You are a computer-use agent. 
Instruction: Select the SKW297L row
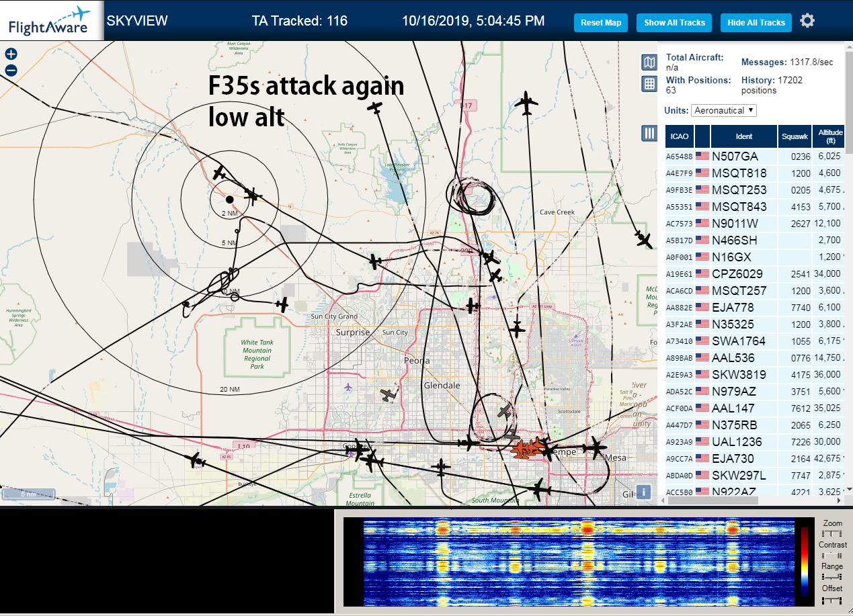pyautogui.click(x=754, y=475)
